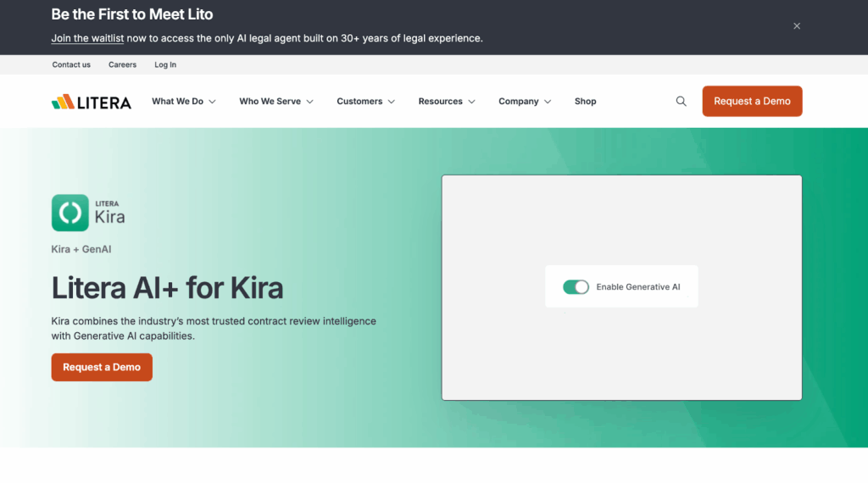Toggle the Enable Generative AI switch
The width and height of the screenshot is (868, 483).
[576, 286]
